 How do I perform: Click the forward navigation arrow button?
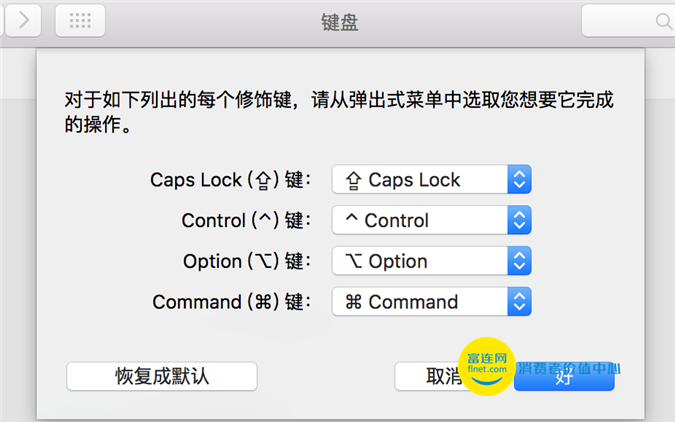click(23, 20)
